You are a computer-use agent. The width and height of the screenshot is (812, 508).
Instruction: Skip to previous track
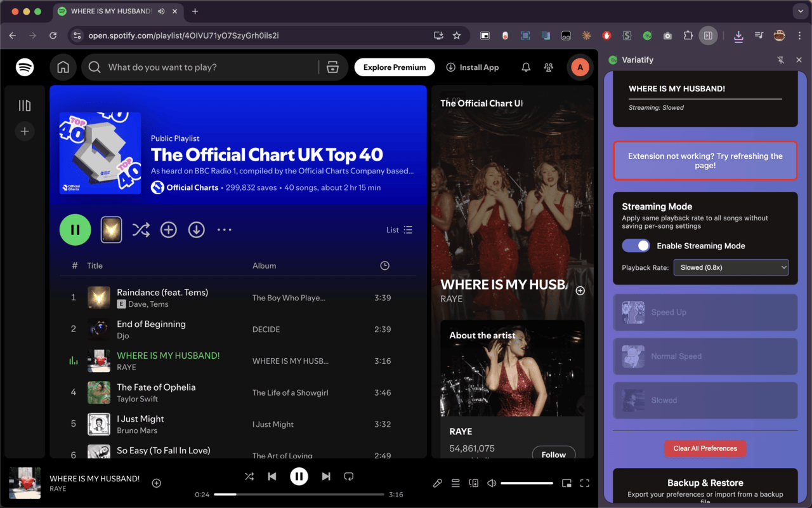tap(272, 476)
